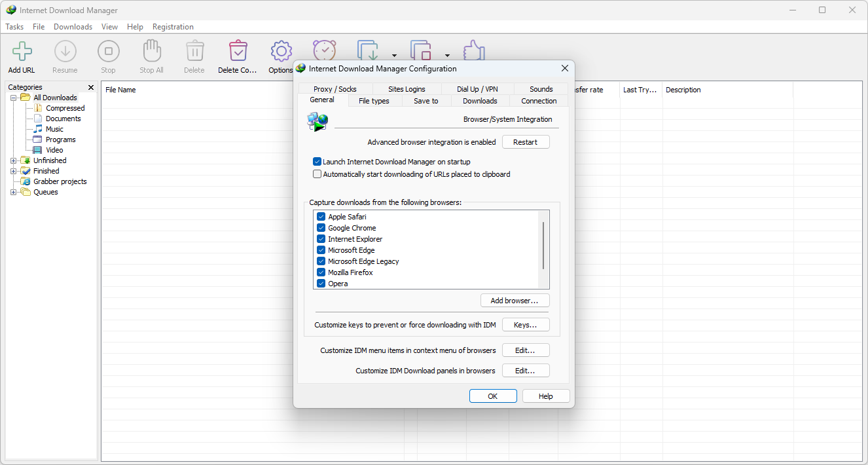Uncheck Mozilla Firefox browser
The image size is (868, 465).
(x=321, y=272)
